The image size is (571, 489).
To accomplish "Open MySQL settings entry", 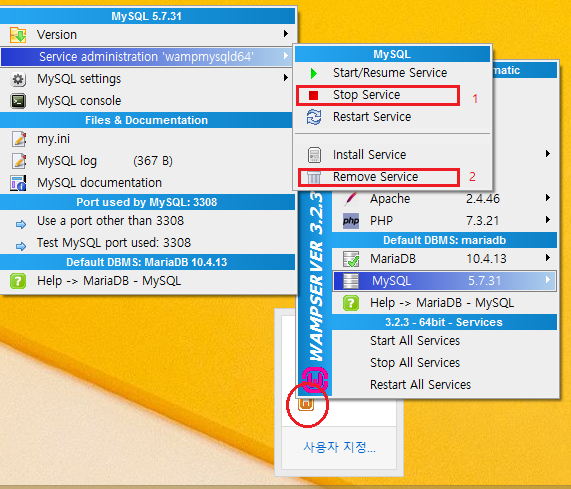I will coord(147,79).
